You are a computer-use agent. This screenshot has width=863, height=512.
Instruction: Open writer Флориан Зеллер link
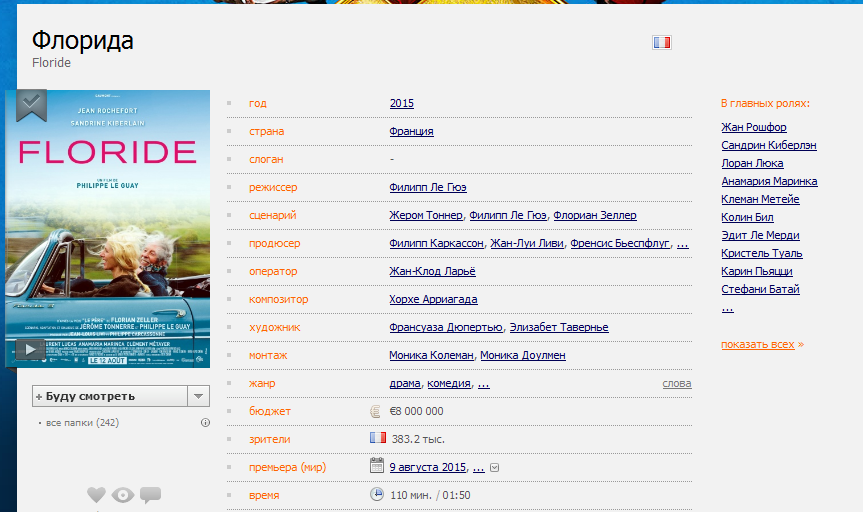[x=595, y=215]
